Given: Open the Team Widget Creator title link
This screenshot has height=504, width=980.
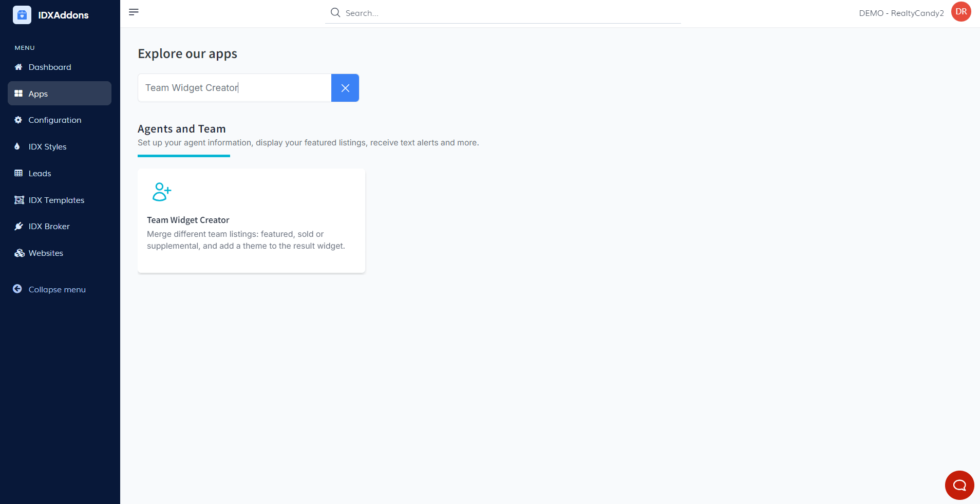Looking at the screenshot, I should tap(188, 220).
